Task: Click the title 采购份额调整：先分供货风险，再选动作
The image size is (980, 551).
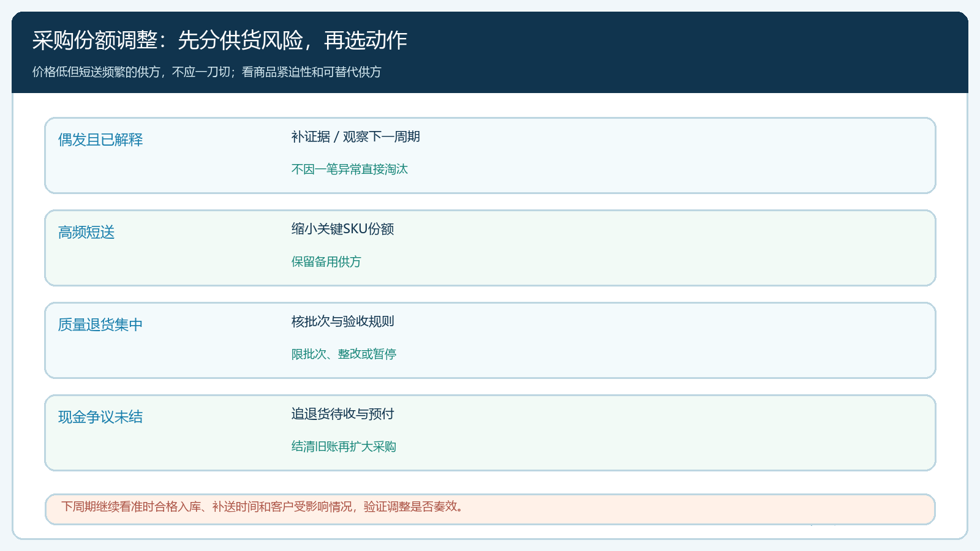Action: pos(220,40)
